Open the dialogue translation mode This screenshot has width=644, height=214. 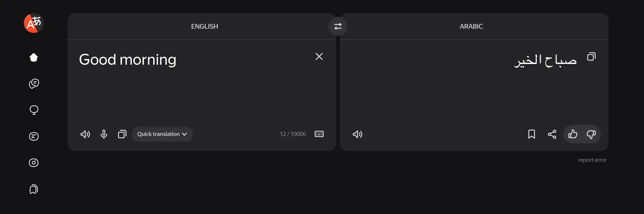pyautogui.click(x=34, y=83)
